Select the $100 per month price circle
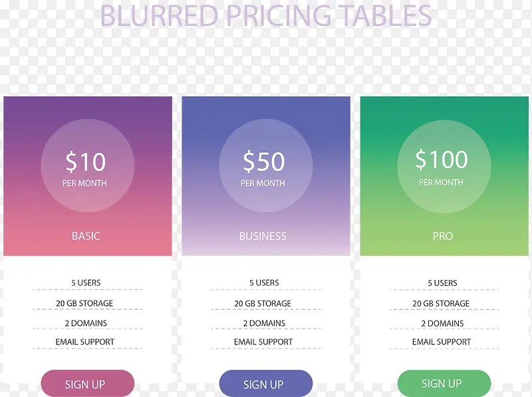 [x=444, y=166]
